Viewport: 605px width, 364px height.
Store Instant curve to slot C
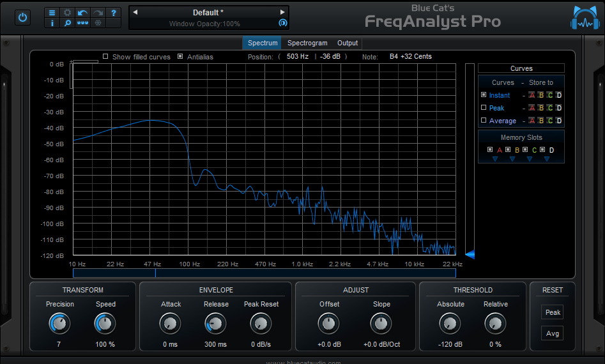(x=550, y=95)
